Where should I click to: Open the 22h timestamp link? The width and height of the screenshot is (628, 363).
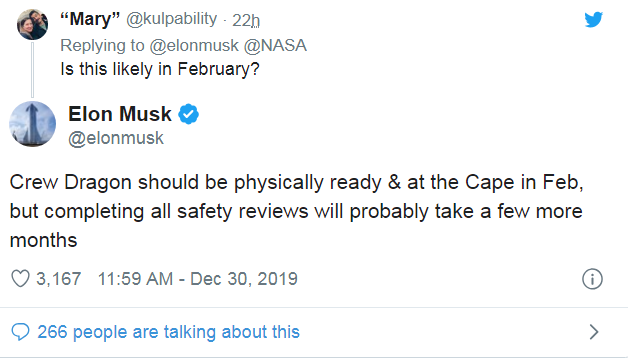click(x=246, y=20)
